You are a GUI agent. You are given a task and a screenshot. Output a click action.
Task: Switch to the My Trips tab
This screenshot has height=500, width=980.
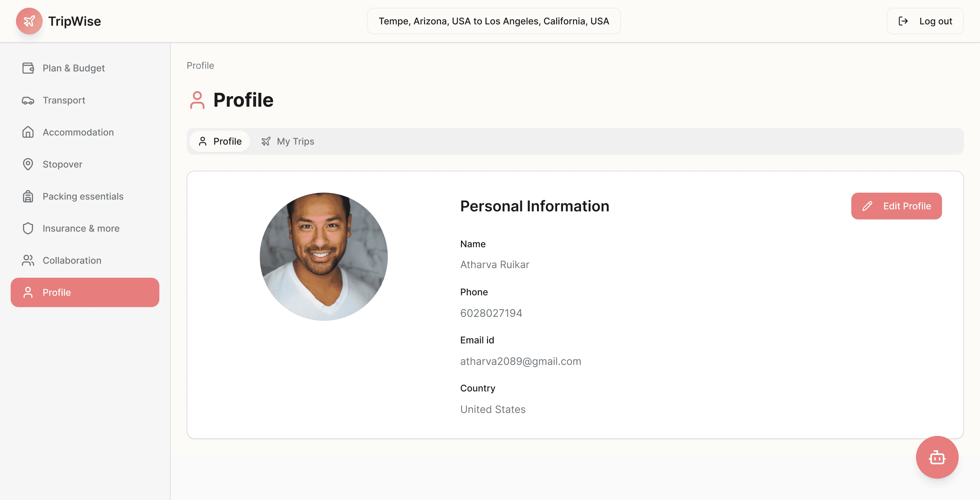288,141
